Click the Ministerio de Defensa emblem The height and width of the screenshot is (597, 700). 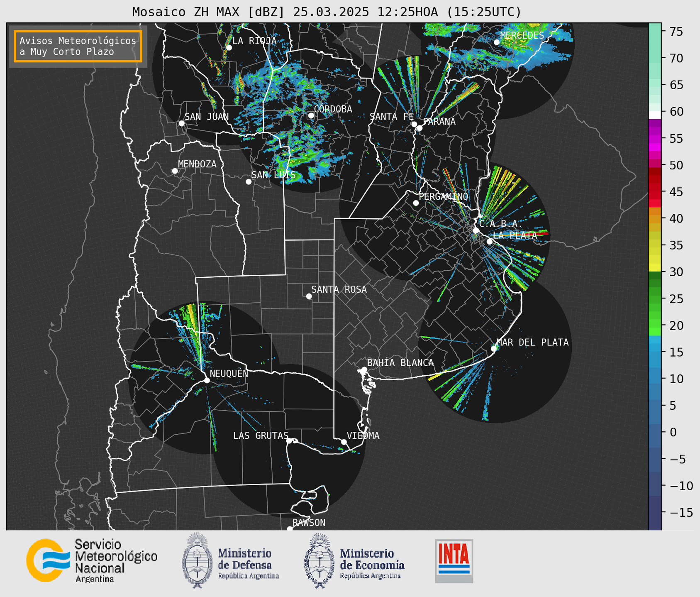click(x=197, y=560)
